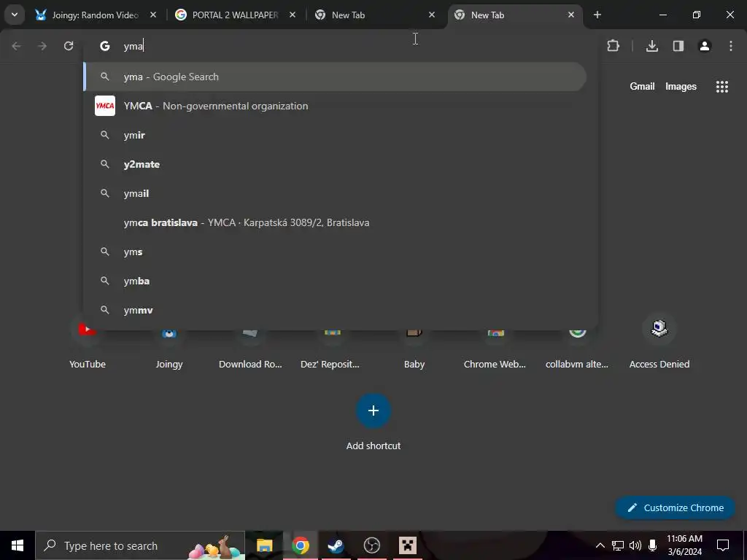
Task: Open Minecraft from the taskbar
Action: click(408, 545)
